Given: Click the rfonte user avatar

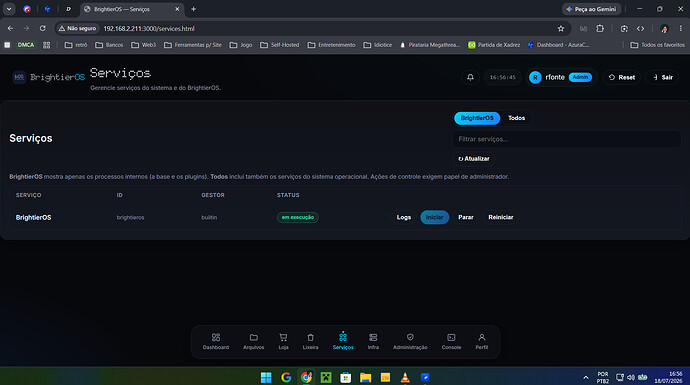Looking at the screenshot, I should 535,77.
